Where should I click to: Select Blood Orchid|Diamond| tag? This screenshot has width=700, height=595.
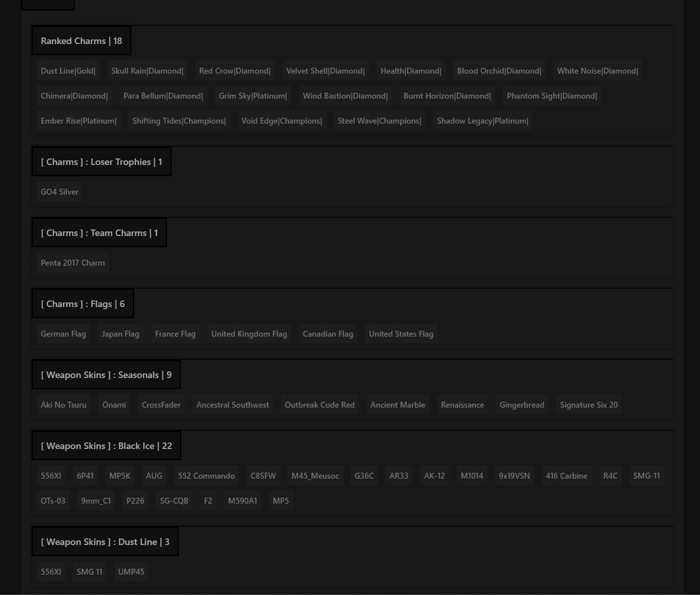(x=499, y=71)
